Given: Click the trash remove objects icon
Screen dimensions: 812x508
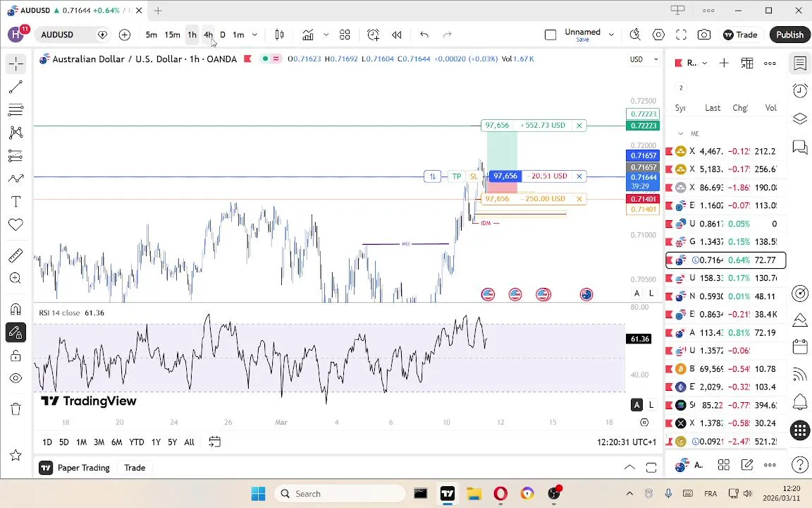Looking at the screenshot, I should [16, 409].
